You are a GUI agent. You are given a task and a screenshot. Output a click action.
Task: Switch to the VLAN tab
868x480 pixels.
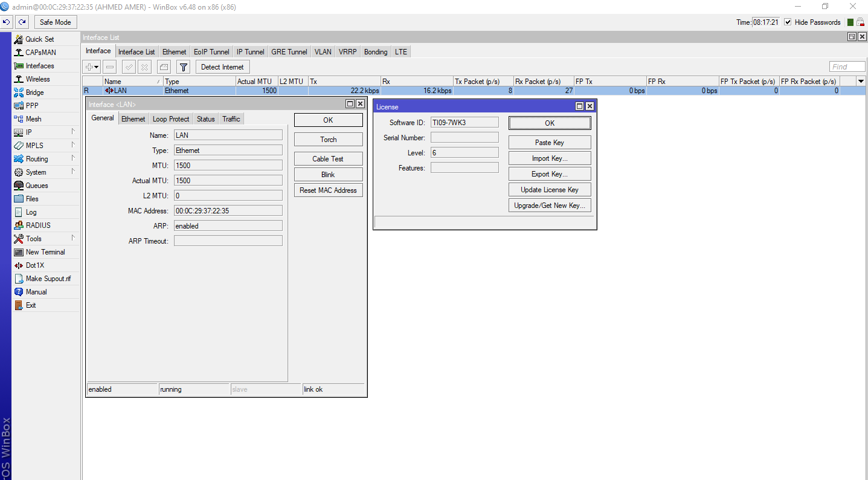(323, 52)
